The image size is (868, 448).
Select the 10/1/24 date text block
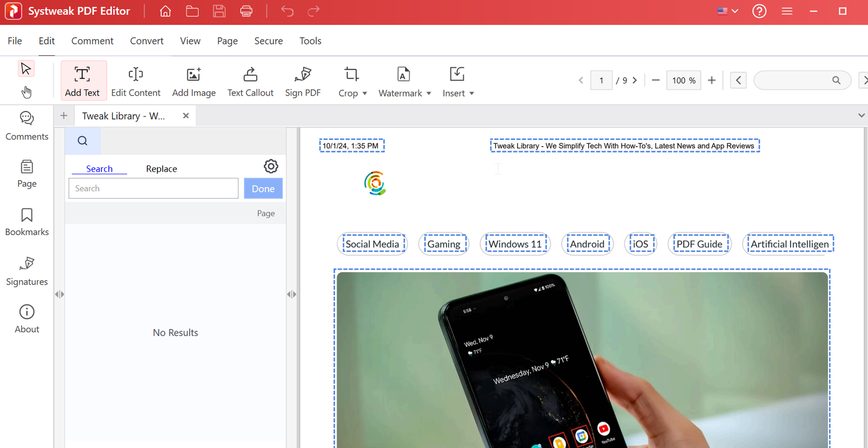click(x=352, y=146)
